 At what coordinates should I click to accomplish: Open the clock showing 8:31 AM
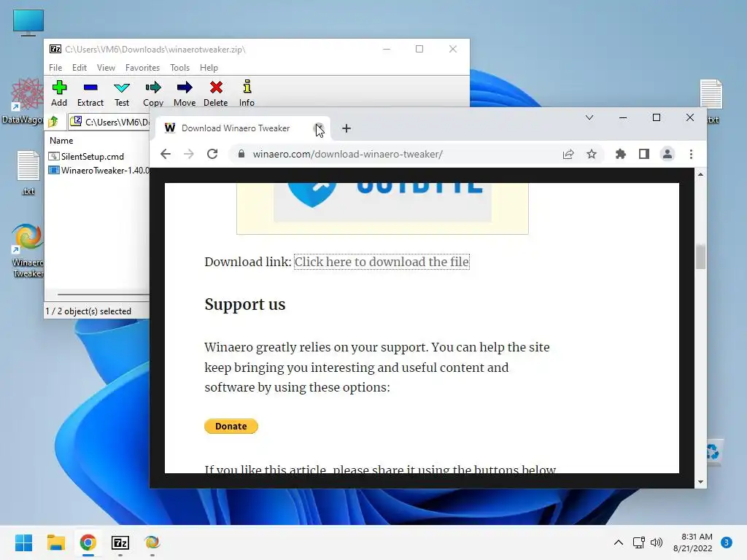point(693,542)
